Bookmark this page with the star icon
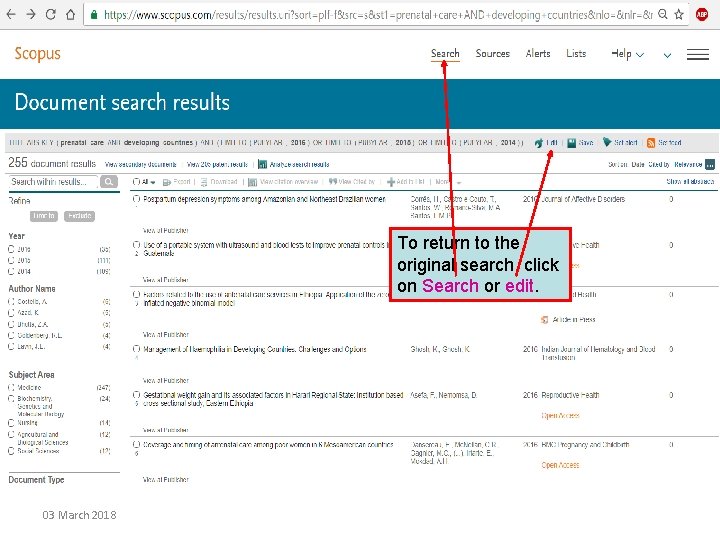The width and height of the screenshot is (720, 540). click(679, 15)
